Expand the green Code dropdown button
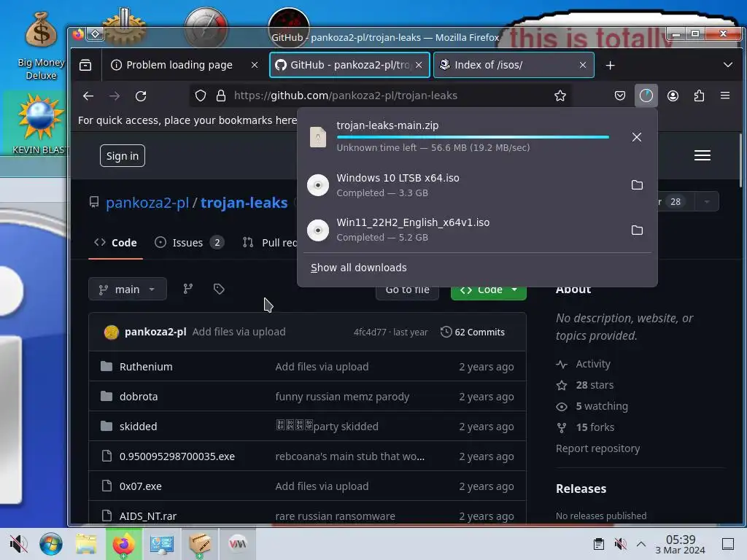The height and width of the screenshot is (560, 747). (488, 292)
